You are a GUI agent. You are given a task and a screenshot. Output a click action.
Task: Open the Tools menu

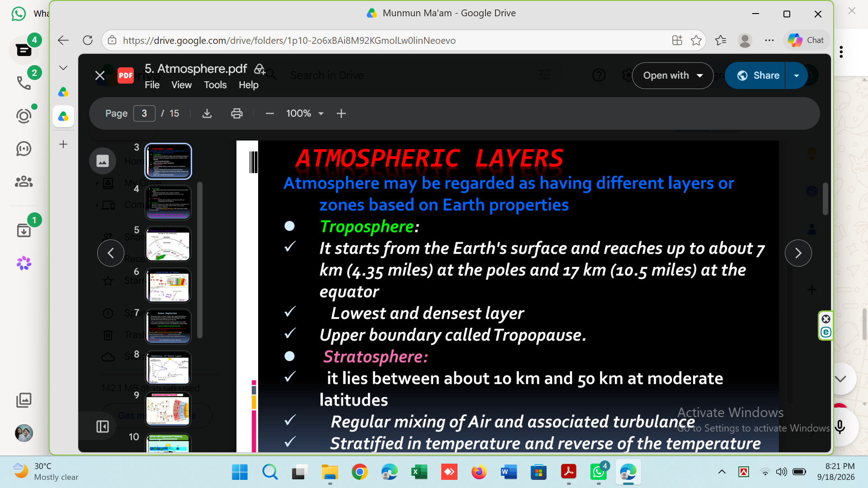pyautogui.click(x=215, y=85)
